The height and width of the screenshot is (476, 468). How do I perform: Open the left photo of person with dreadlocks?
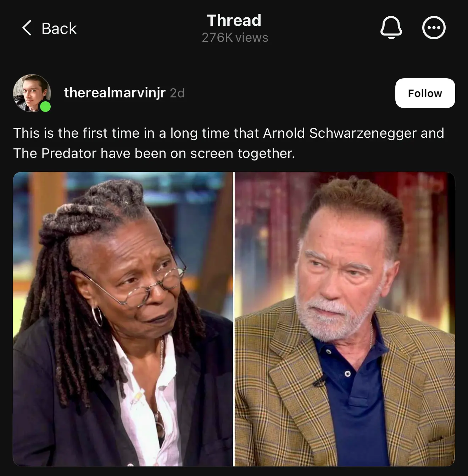[123, 319]
